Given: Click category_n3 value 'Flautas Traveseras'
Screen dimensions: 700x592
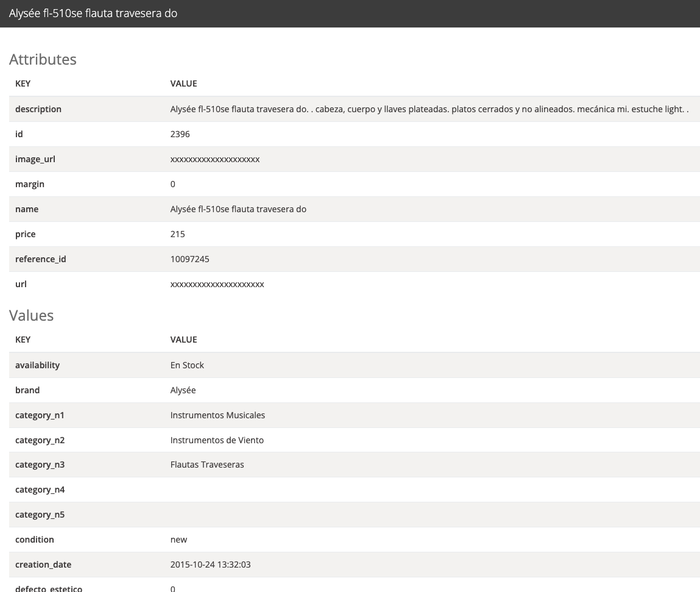Looking at the screenshot, I should (207, 465).
